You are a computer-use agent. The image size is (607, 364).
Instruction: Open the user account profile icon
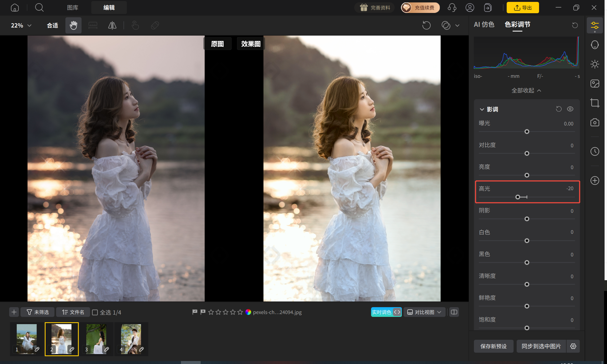point(470,8)
